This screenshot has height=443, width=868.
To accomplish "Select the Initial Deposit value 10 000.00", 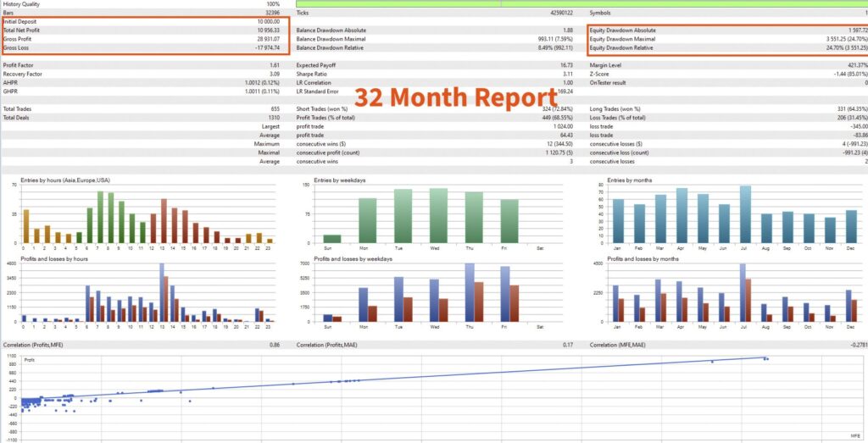I will pyautogui.click(x=269, y=21).
